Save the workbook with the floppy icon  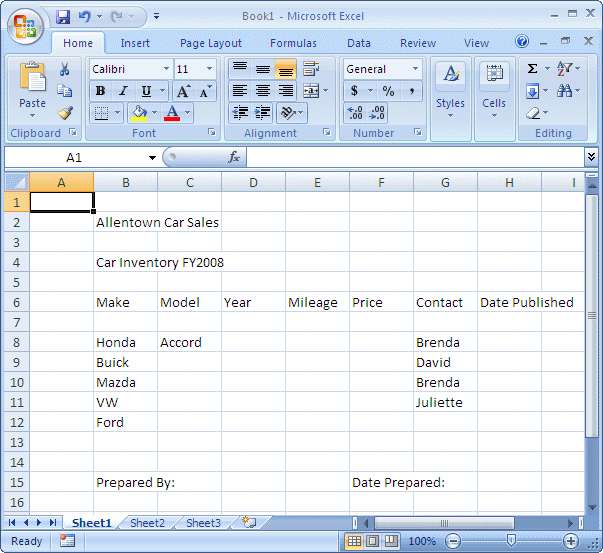coord(63,17)
